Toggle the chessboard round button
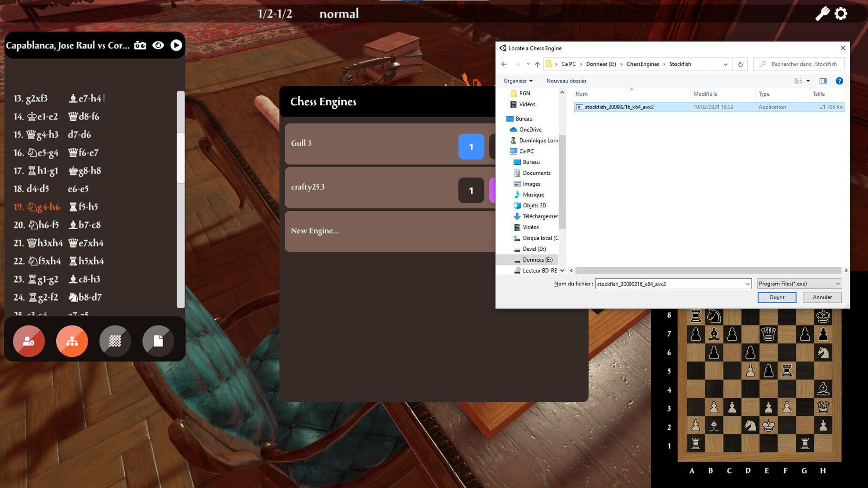The width and height of the screenshot is (868, 488). [x=115, y=341]
